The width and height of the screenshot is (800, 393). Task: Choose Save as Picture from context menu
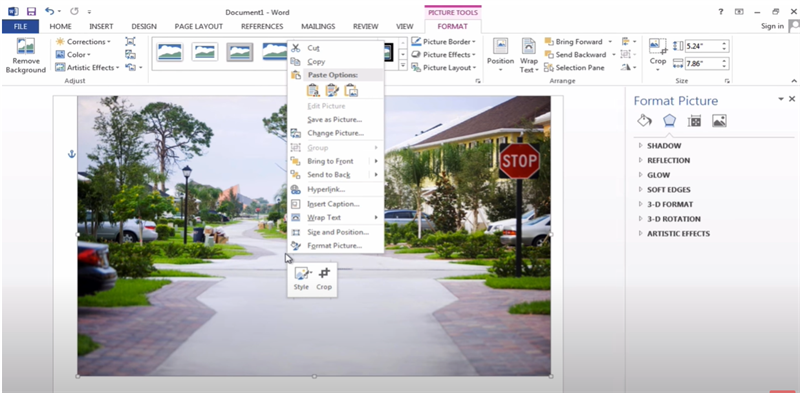coord(336,119)
